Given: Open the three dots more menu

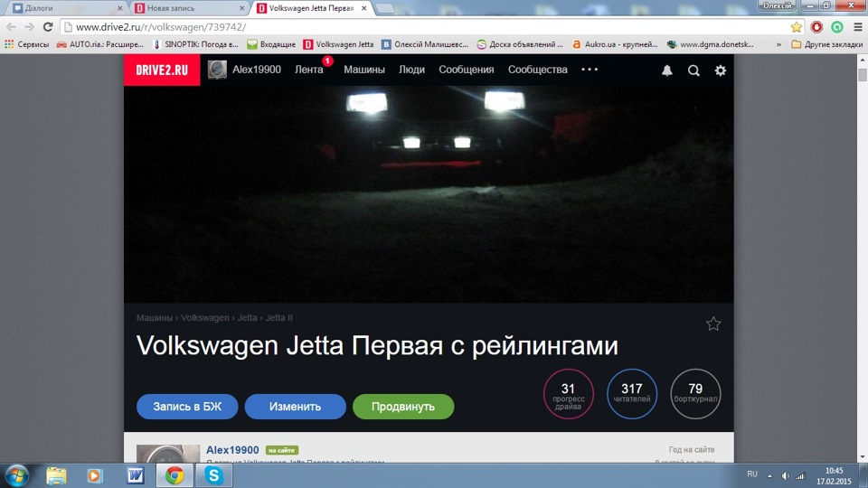Looking at the screenshot, I should [x=590, y=70].
